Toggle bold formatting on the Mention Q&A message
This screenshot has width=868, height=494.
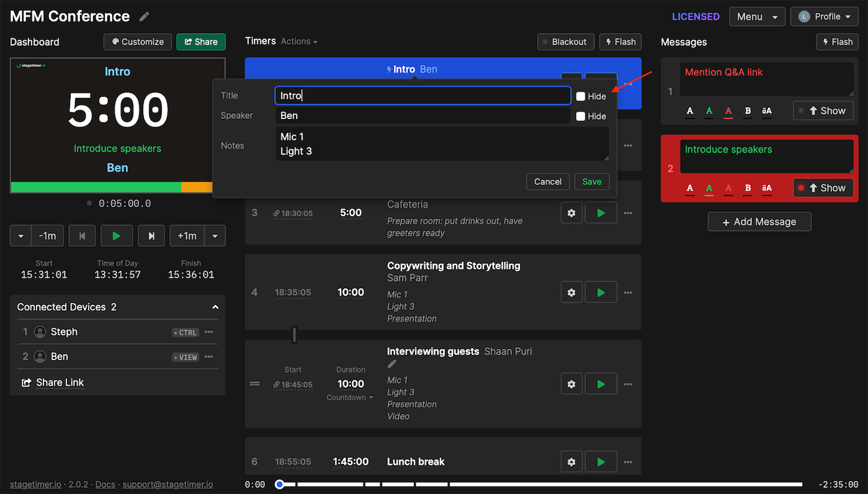(x=747, y=111)
